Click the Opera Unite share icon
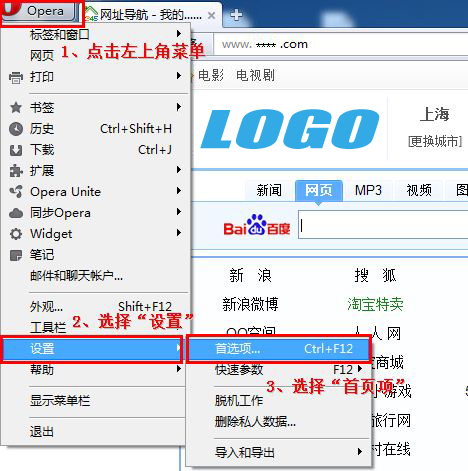Image resolution: width=468 pixels, height=471 pixels. coord(16,192)
